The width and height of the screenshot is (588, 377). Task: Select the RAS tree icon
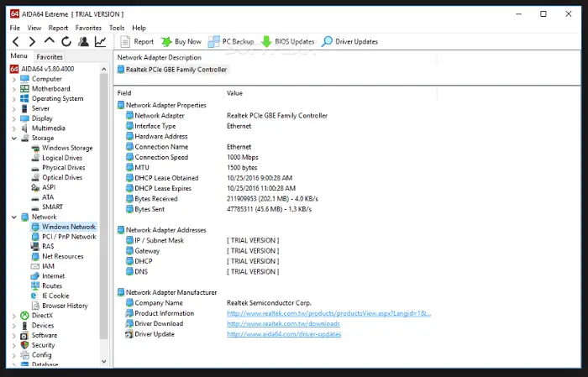point(35,246)
